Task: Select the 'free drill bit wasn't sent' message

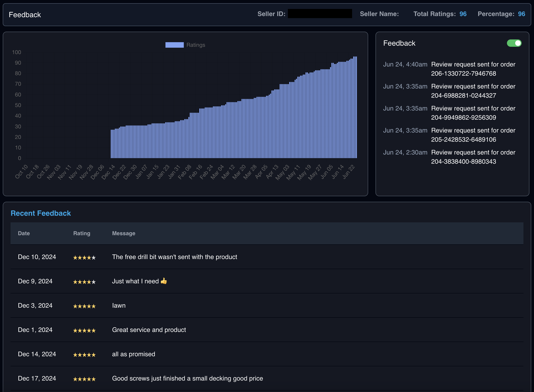Action: (175, 257)
